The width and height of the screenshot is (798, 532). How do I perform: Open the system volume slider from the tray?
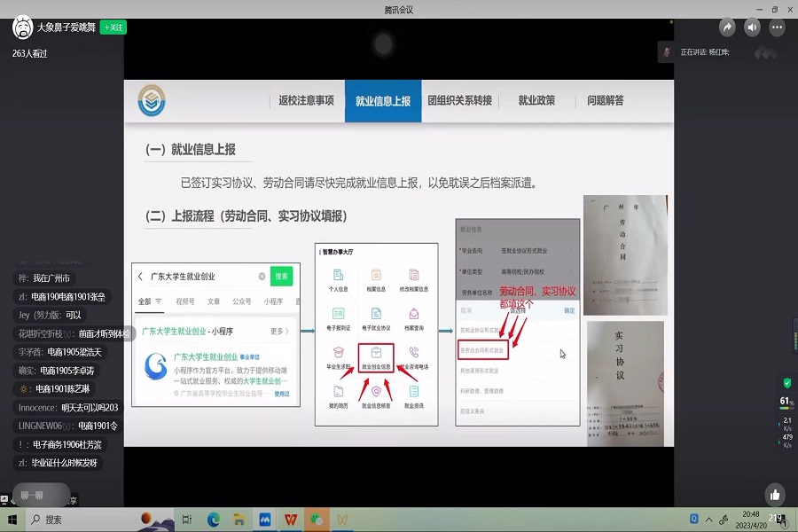(x=724, y=520)
